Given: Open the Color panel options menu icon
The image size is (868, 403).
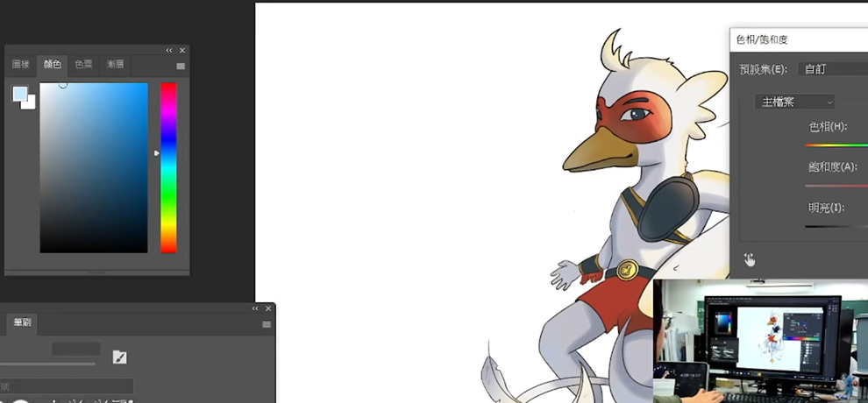Looking at the screenshot, I should pyautogui.click(x=181, y=67).
